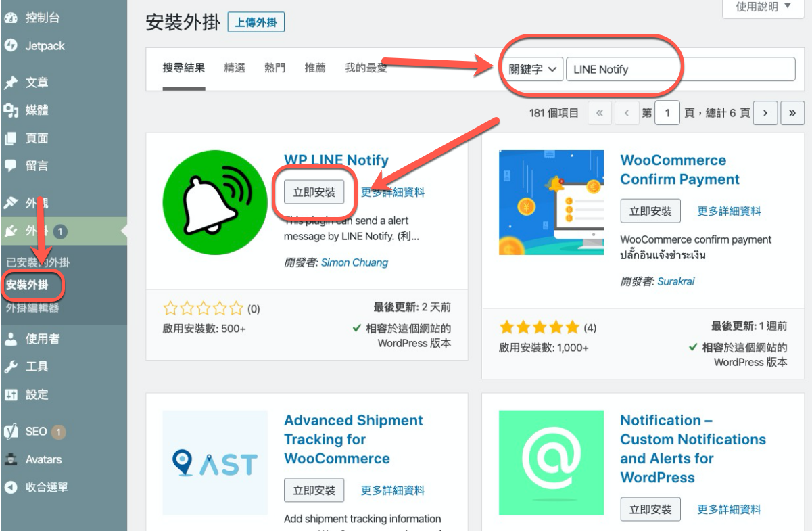Viewport: 812px width, 531px height.
Task: Open 更多詳細資料 for Advanced Shipment Tracking
Action: (x=393, y=490)
